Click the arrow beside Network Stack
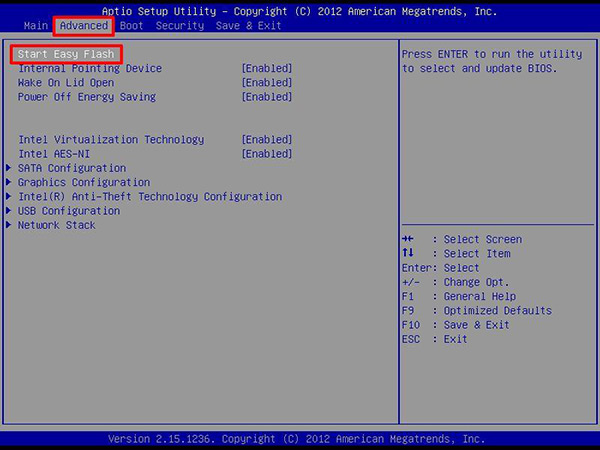The height and width of the screenshot is (450, 600). [x=9, y=226]
